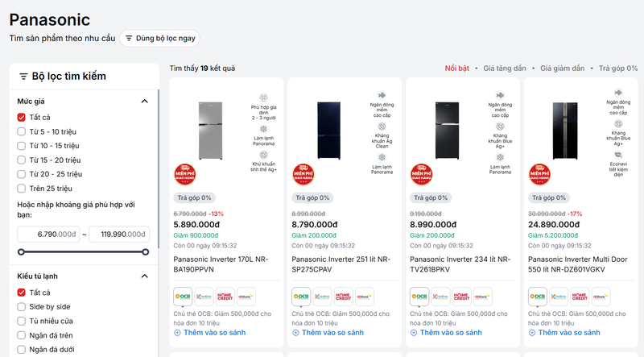644x357 pixels.
Task: Select Home Credit icon under NR-SP275CPAV
Action: coord(344,297)
